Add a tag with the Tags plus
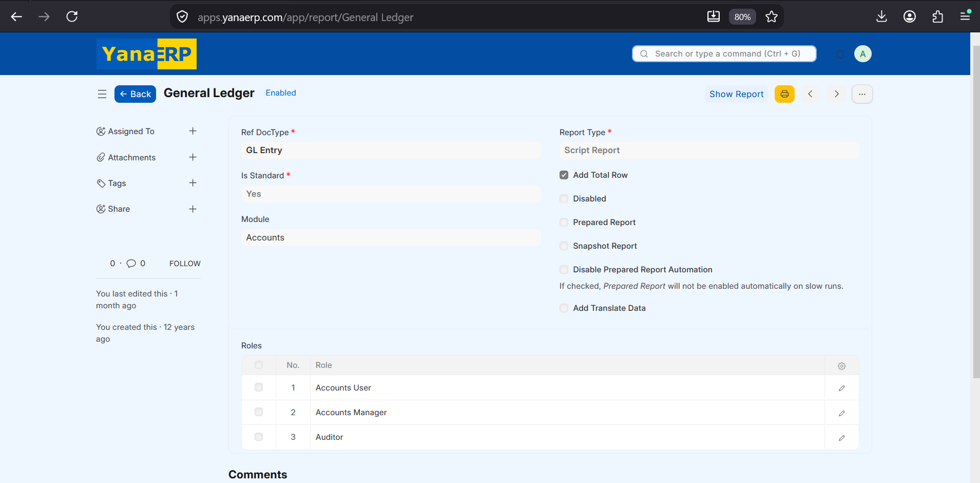 click(x=193, y=183)
